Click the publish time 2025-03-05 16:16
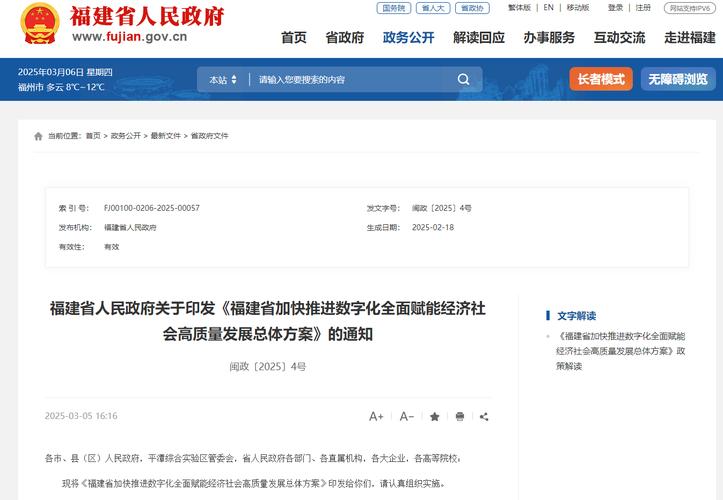723x500 pixels. (x=81, y=416)
